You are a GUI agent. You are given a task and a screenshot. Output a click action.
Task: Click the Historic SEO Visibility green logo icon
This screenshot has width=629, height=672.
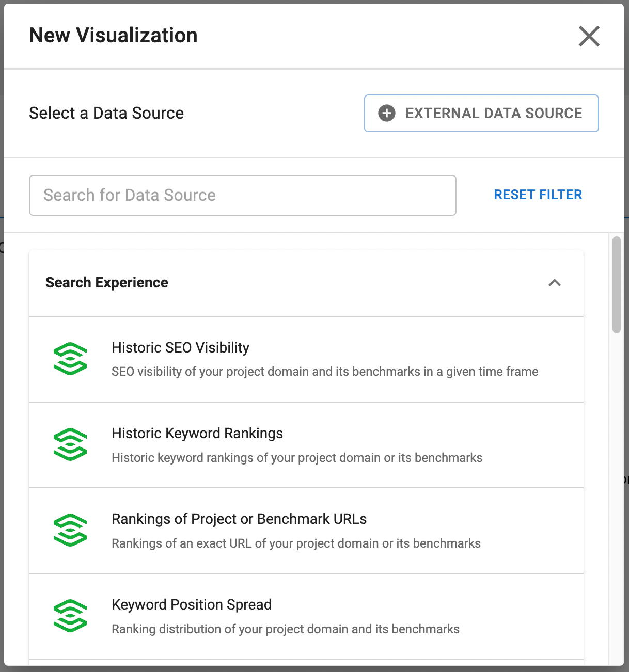tap(70, 359)
